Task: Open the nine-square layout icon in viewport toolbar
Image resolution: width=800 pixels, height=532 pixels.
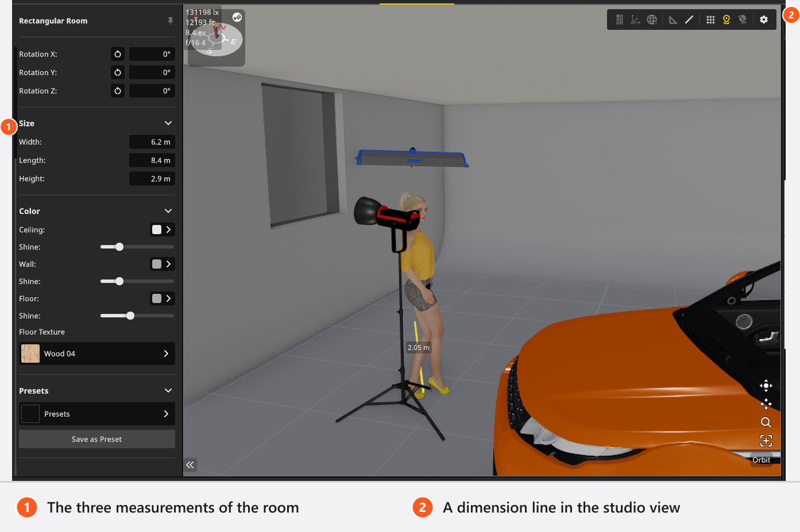Action: (x=620, y=20)
